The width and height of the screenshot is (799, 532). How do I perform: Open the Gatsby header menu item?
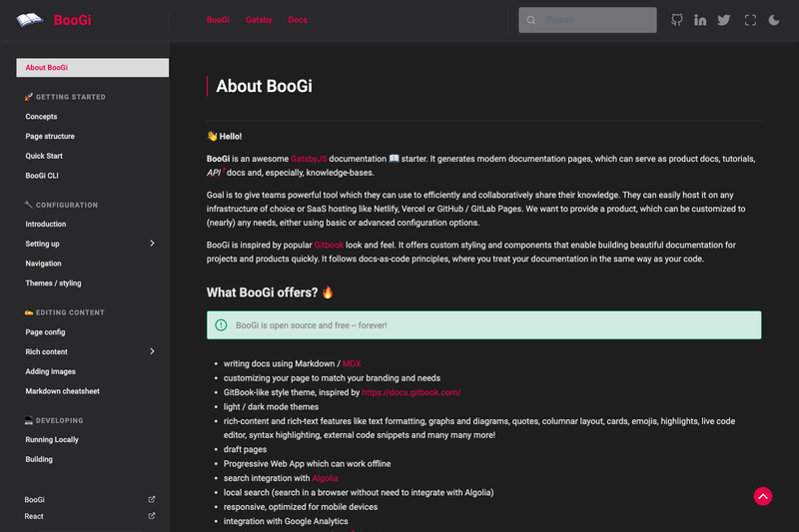(x=259, y=20)
